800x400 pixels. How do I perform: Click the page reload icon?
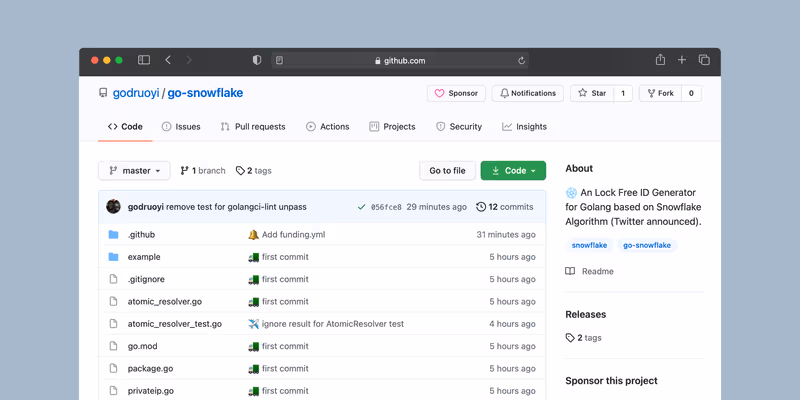(521, 61)
